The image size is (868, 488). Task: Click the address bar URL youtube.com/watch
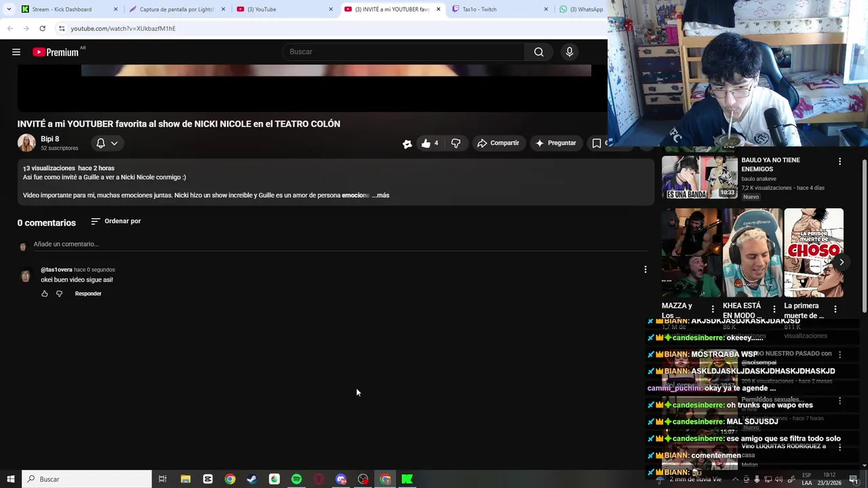tap(123, 28)
